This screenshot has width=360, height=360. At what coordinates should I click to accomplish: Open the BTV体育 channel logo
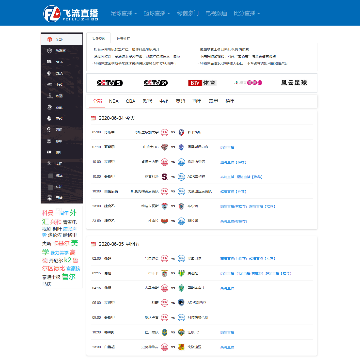click(202, 83)
